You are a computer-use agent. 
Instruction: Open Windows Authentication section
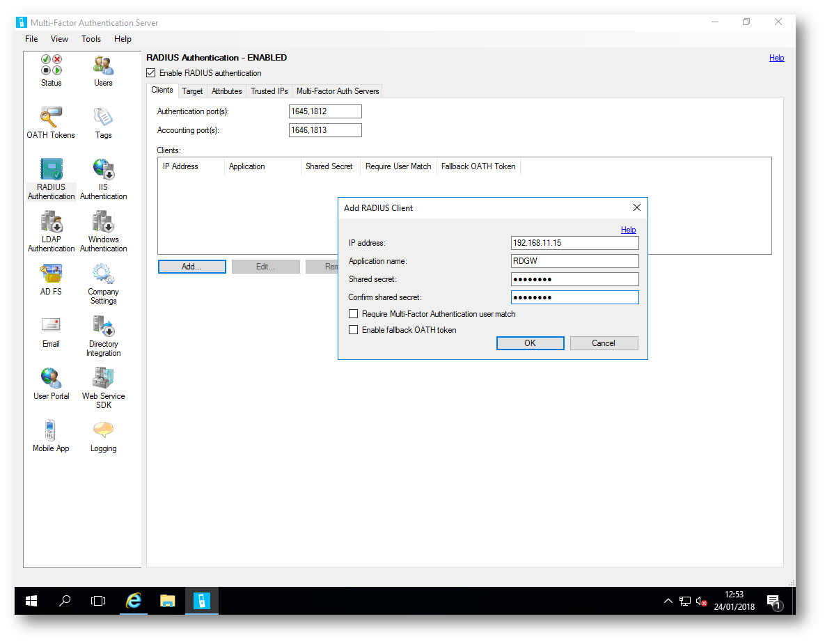[104, 231]
